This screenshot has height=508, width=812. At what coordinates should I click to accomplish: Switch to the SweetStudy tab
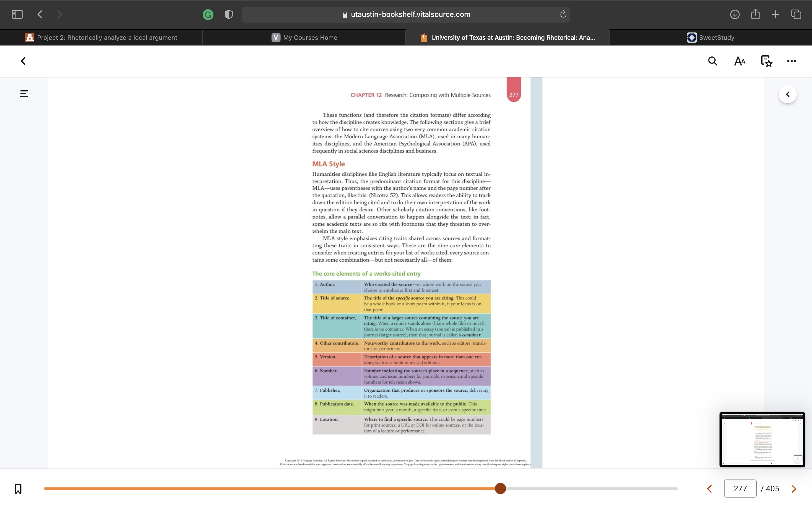pyautogui.click(x=710, y=38)
